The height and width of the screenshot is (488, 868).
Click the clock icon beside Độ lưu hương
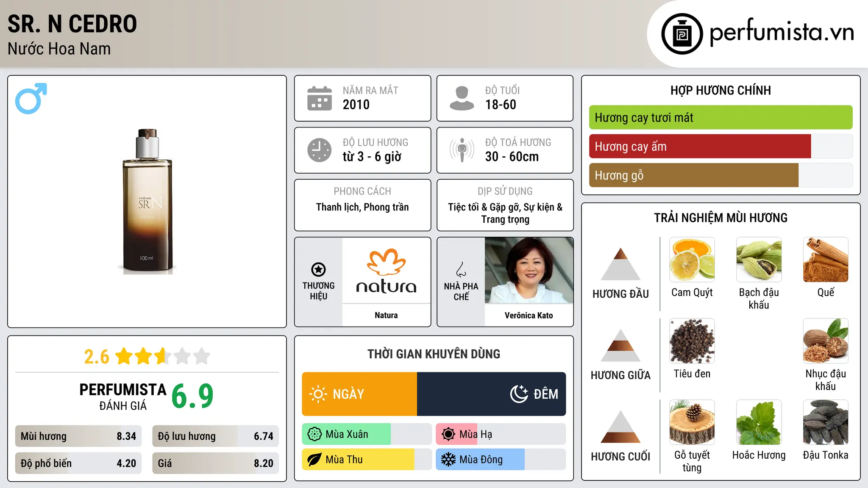click(320, 150)
